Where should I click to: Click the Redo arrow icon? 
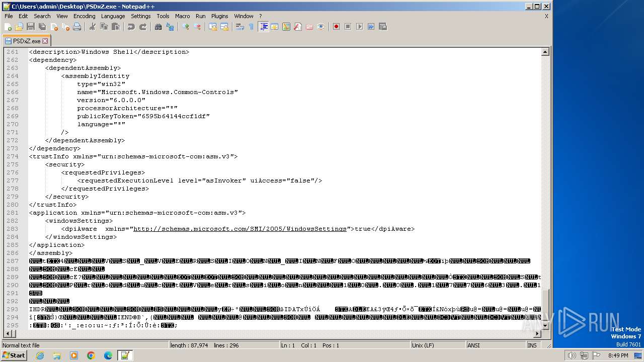tap(143, 27)
